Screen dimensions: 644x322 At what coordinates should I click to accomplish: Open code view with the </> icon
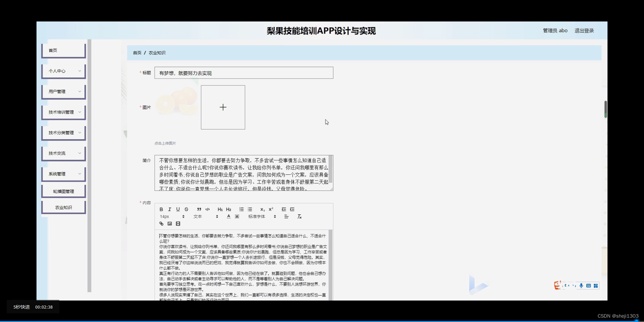(207, 209)
